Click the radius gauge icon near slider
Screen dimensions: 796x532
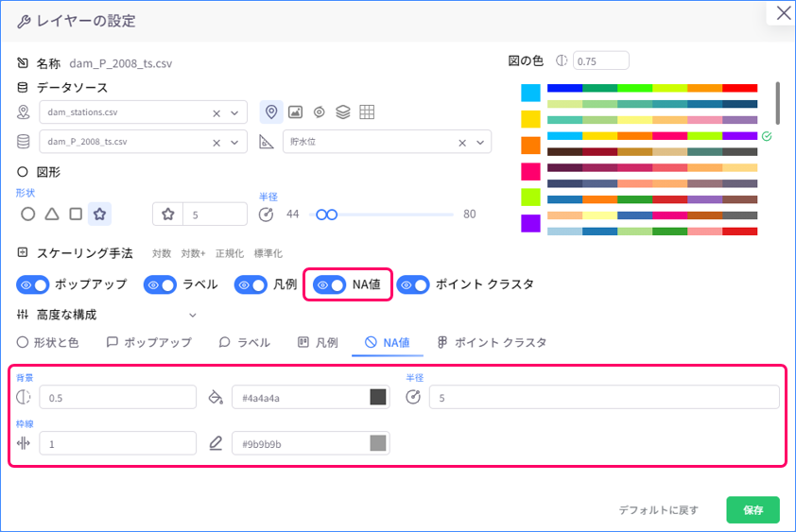266,215
